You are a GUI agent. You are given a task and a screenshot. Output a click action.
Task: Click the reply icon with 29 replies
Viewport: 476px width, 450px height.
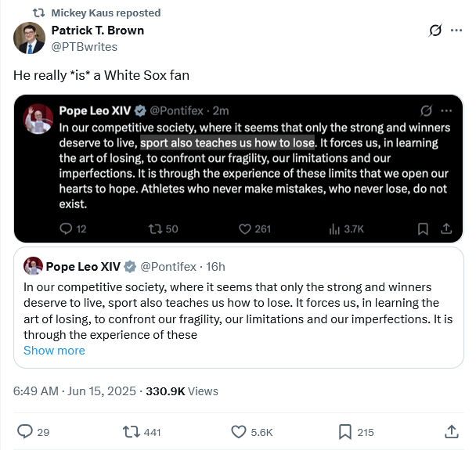[x=25, y=431]
